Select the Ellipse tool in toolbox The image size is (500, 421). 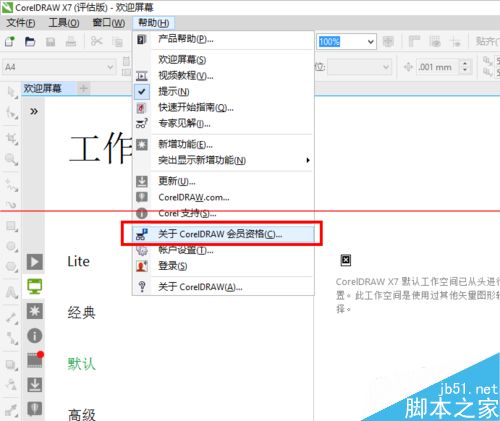click(12, 246)
